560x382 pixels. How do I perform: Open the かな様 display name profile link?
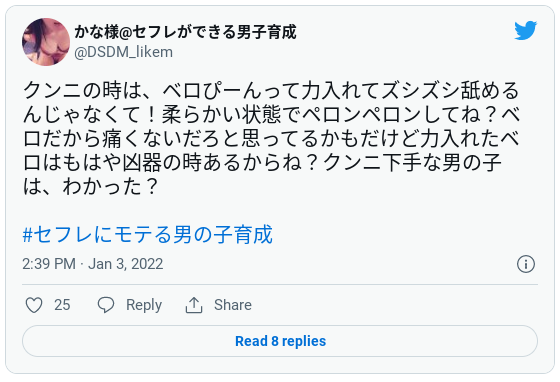[186, 32]
